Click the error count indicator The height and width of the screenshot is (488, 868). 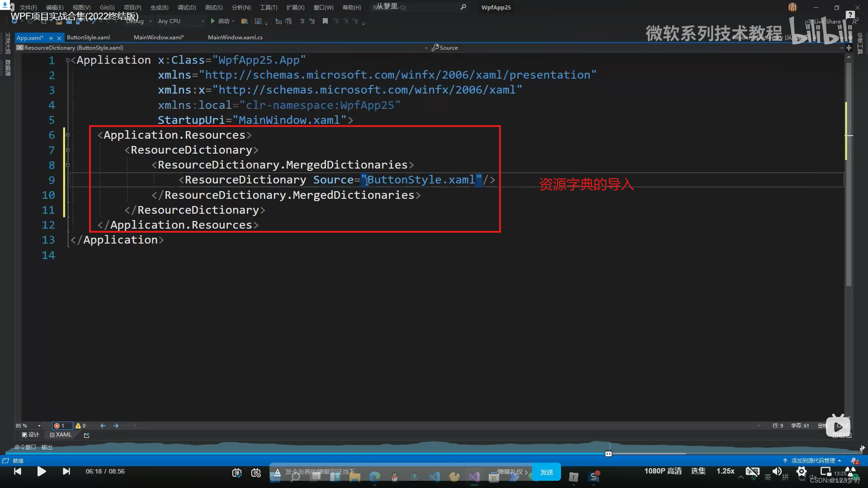[59, 426]
